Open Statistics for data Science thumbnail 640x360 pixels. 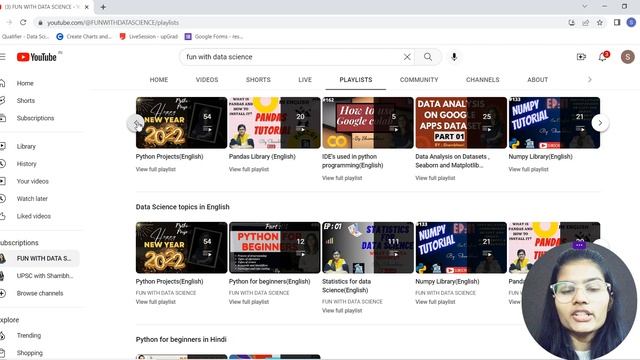368,248
